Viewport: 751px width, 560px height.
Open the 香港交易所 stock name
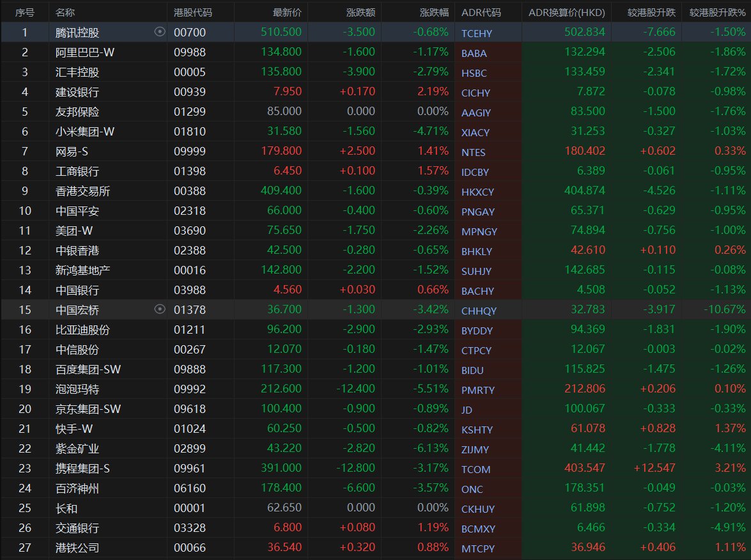point(82,191)
